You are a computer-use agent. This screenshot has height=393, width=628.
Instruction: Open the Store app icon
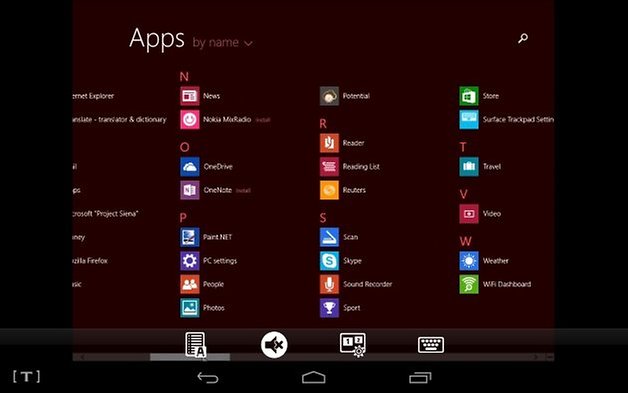pos(469,96)
